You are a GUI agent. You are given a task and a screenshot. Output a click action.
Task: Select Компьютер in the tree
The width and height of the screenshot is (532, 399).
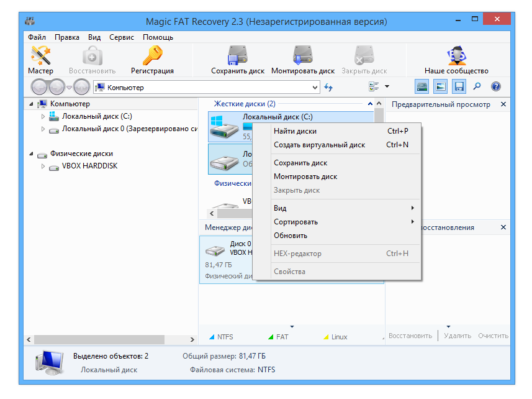pos(70,104)
